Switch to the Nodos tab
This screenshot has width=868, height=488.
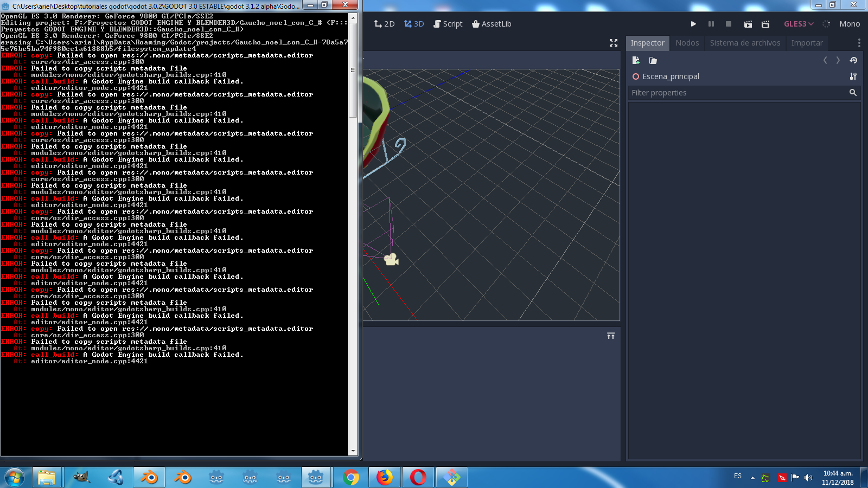click(x=687, y=43)
